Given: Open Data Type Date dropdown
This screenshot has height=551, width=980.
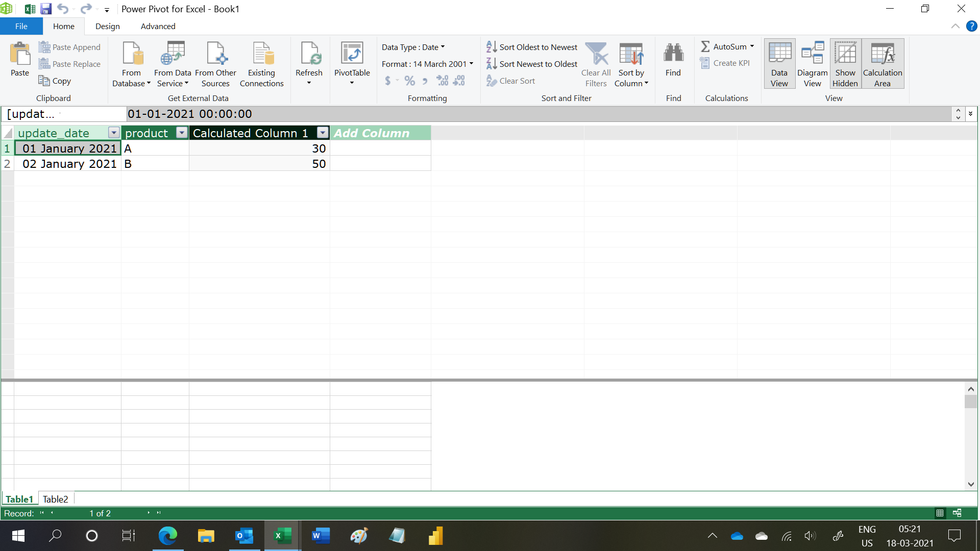Looking at the screenshot, I should click(413, 47).
